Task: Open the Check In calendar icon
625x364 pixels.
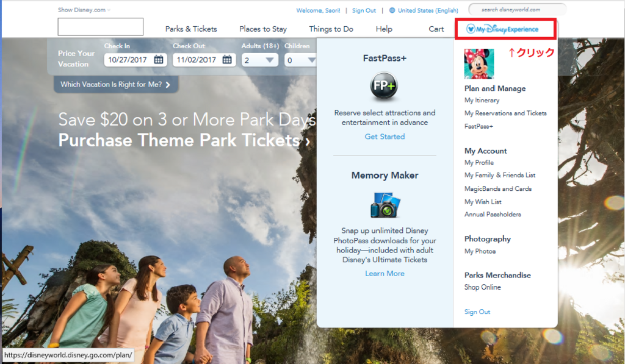Action: (x=159, y=60)
